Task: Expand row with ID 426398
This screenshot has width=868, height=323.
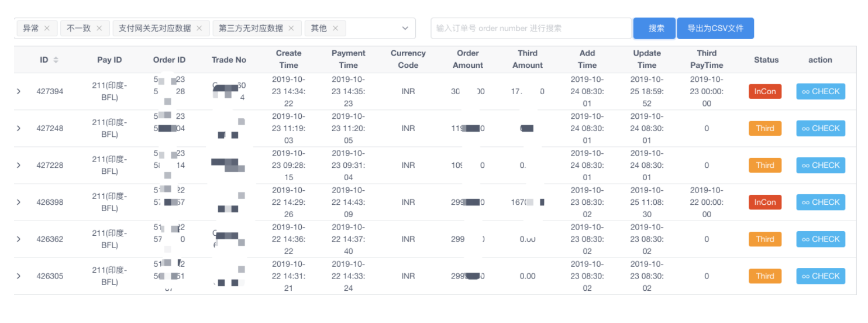Action: click(19, 202)
